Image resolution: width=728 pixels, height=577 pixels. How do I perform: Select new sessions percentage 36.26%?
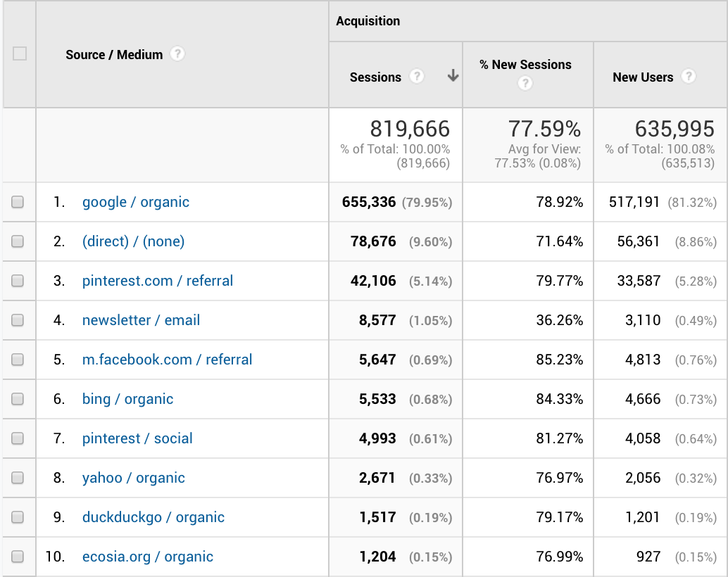pyautogui.click(x=560, y=320)
